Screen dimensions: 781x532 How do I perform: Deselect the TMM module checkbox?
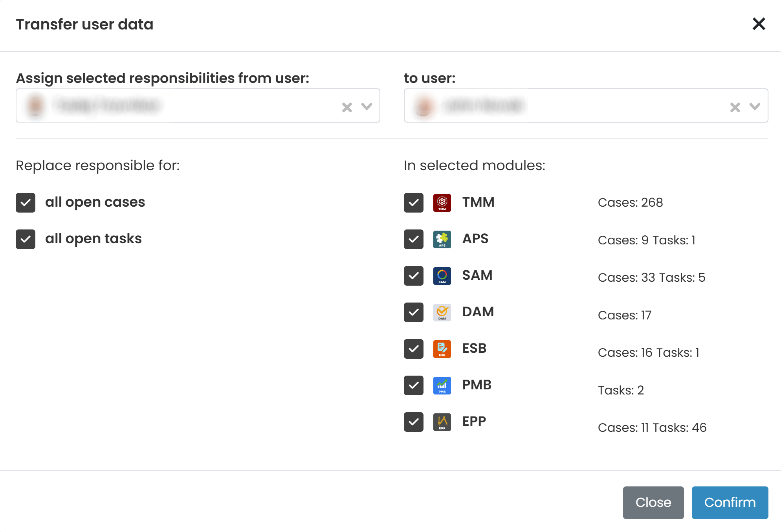[414, 203]
